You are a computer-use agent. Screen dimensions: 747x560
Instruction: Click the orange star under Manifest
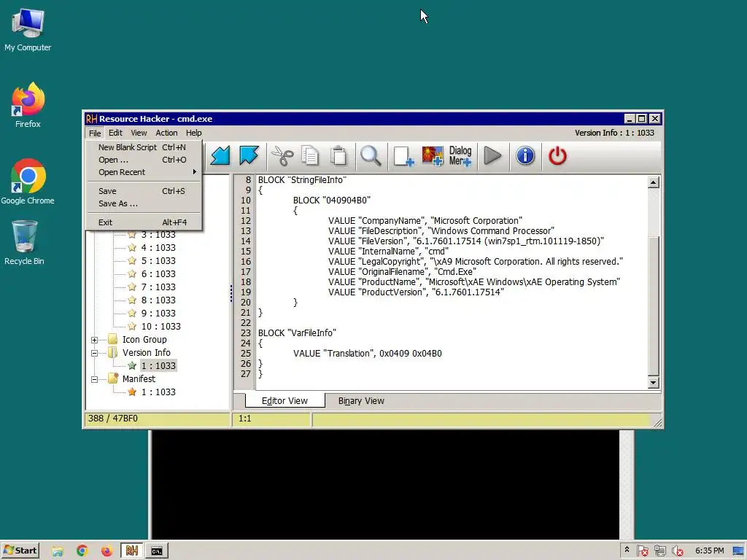coord(132,392)
